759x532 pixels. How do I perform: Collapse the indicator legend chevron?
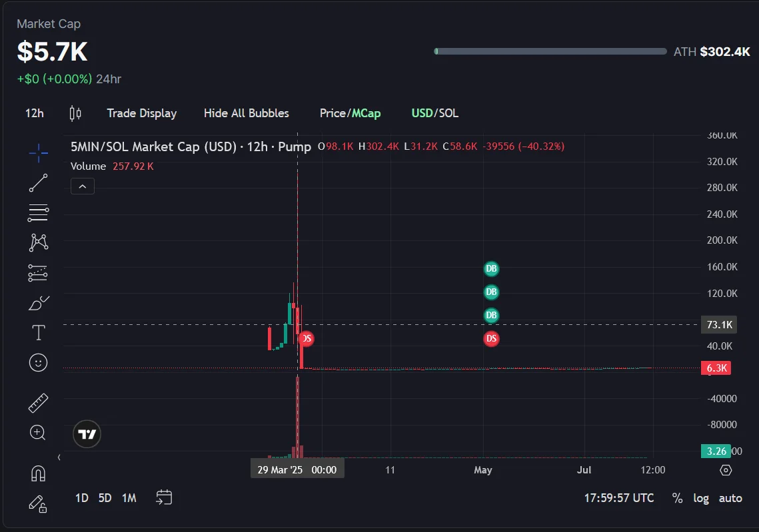coord(83,186)
